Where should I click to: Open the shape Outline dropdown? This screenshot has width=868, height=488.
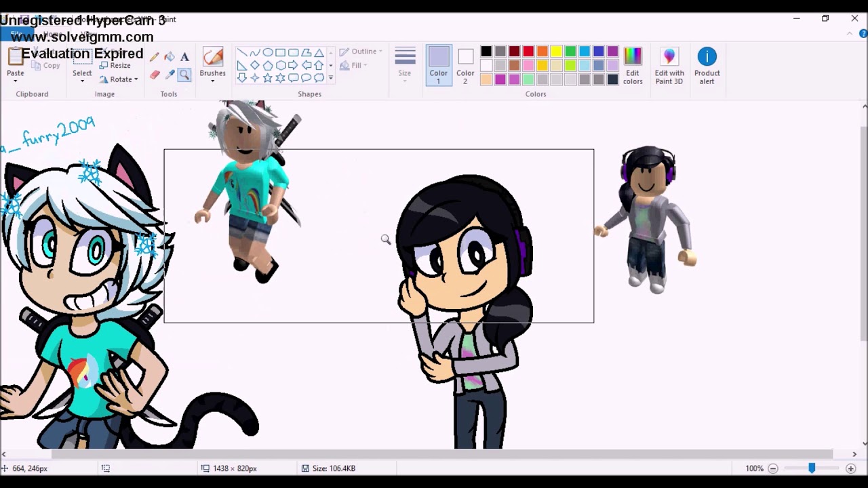tap(361, 52)
